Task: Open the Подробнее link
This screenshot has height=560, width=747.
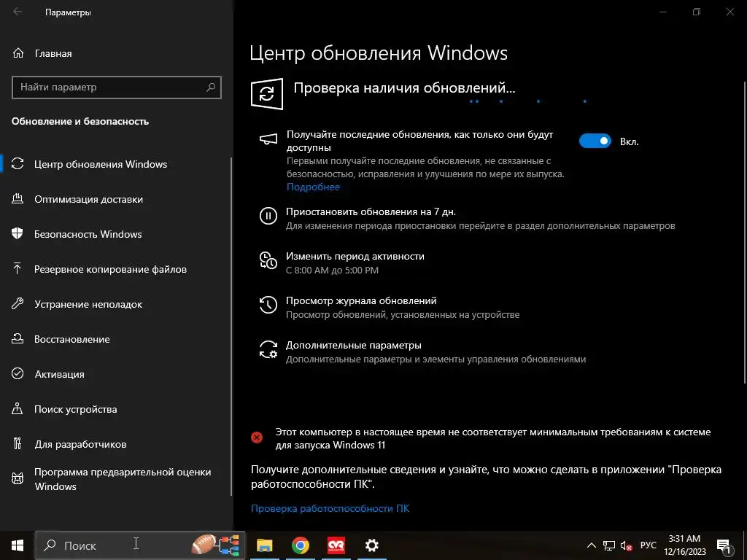Action: 313,187
